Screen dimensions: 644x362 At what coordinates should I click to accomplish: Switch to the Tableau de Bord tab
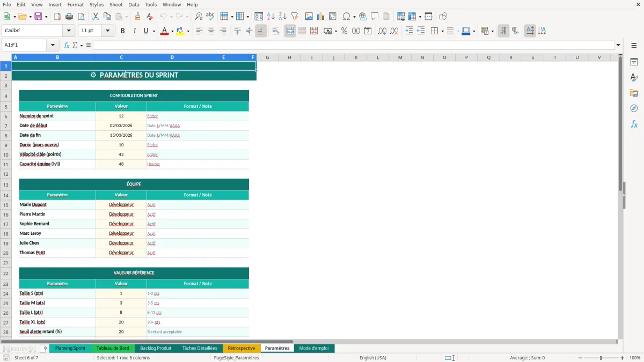click(113, 348)
